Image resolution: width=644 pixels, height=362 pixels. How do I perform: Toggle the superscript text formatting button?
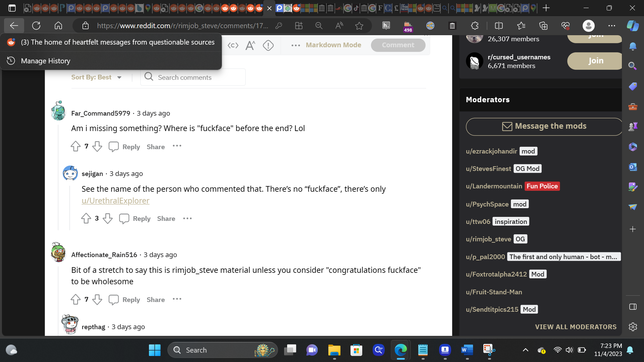[250, 45]
